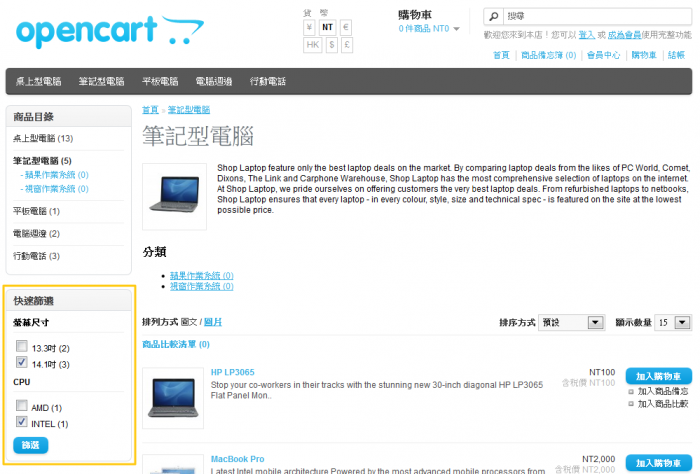
Task: Open HP LP3065 product image
Action: [173, 399]
